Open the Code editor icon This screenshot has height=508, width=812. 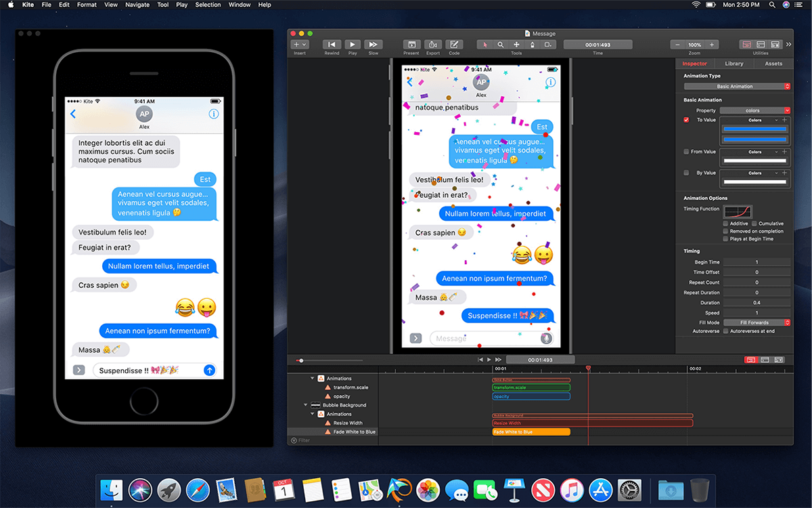[x=454, y=45]
